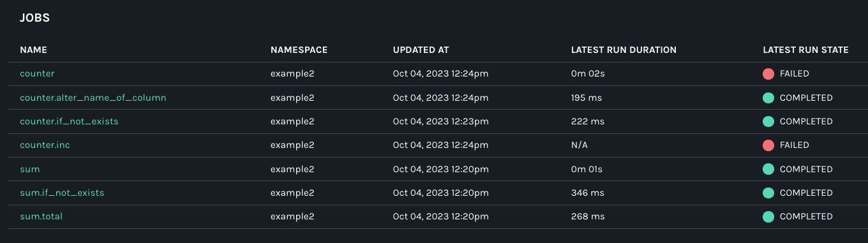Click the UPDATED AT column header
Screen dimensions: 868x243
(x=421, y=50)
